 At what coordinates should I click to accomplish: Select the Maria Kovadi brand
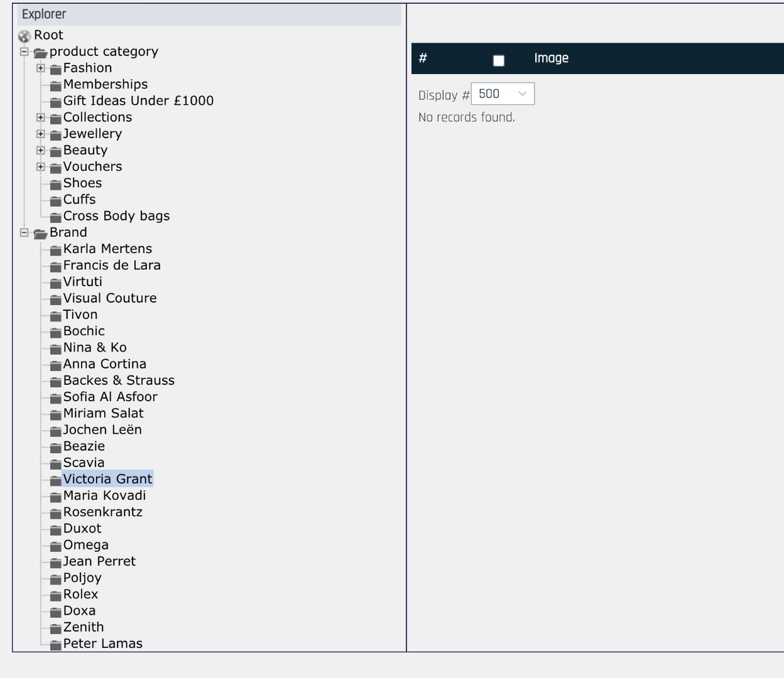[x=104, y=495]
